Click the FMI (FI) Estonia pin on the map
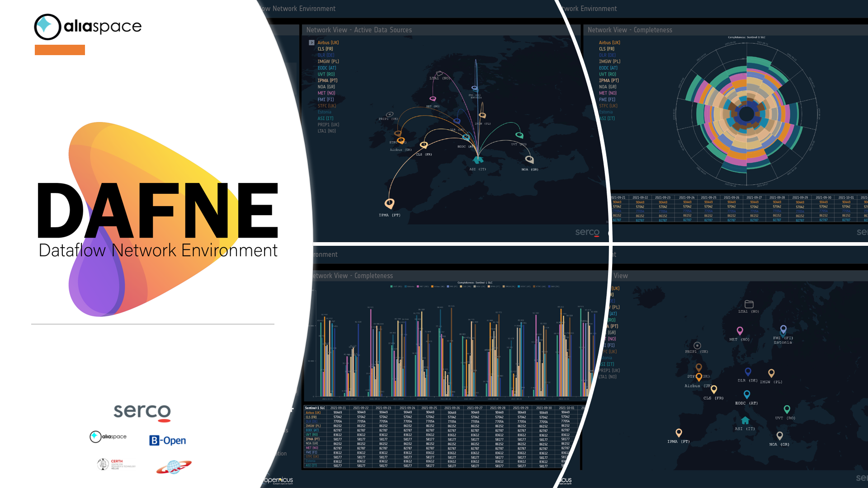 (x=783, y=328)
